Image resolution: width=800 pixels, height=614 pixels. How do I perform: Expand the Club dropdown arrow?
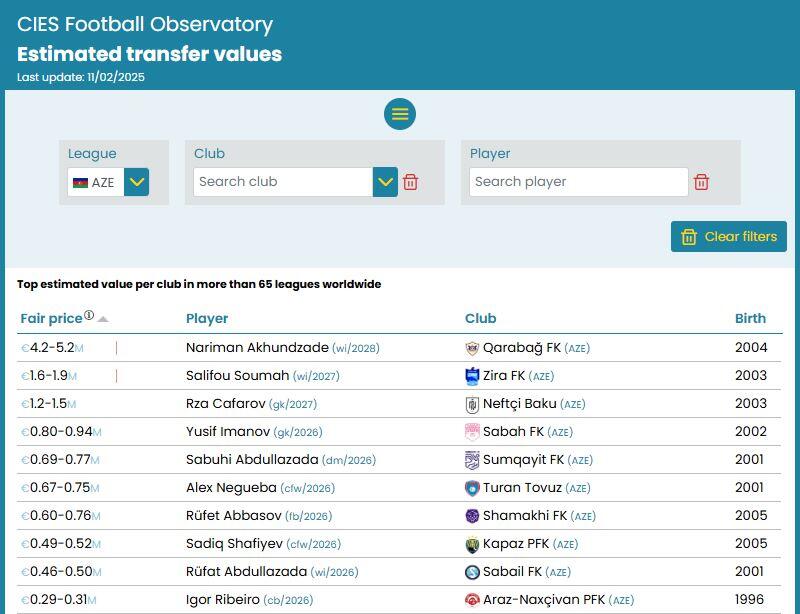click(x=385, y=182)
